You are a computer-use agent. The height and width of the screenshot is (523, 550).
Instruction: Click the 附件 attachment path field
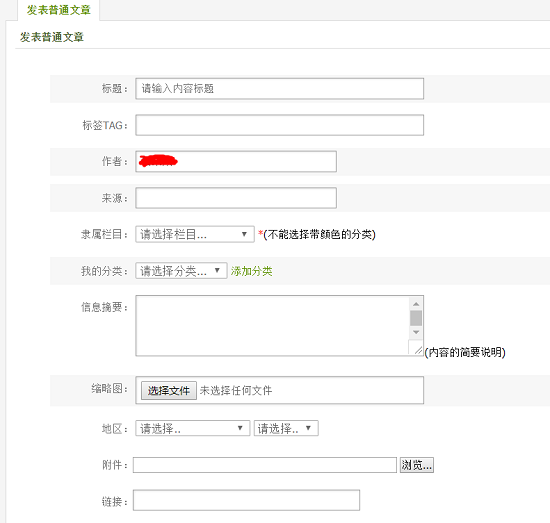pos(265,465)
